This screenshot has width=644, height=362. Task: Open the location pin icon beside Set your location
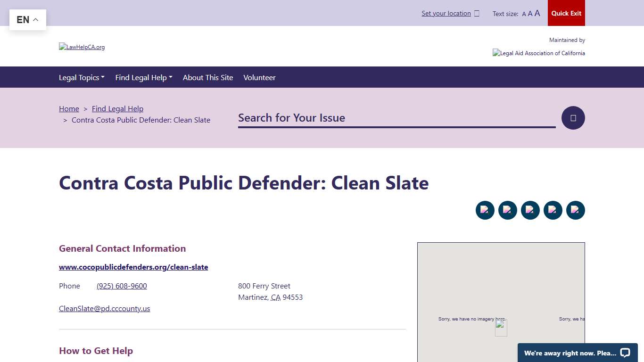477,13
